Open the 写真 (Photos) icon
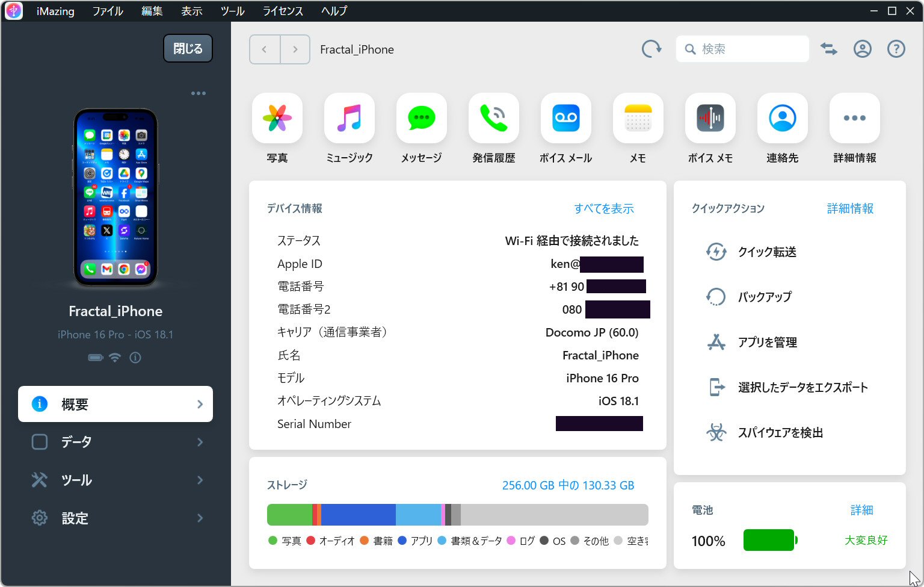 (x=277, y=119)
